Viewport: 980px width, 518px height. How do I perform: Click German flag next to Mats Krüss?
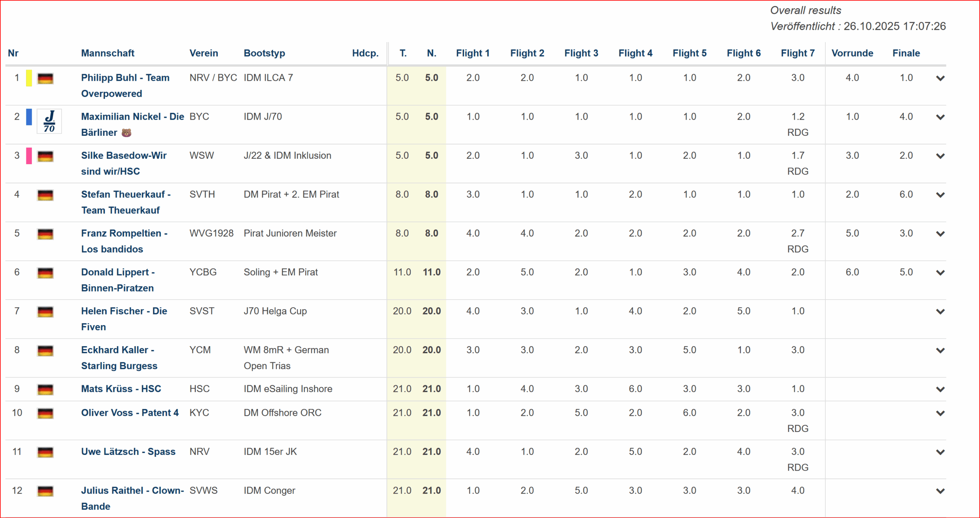pos(45,389)
